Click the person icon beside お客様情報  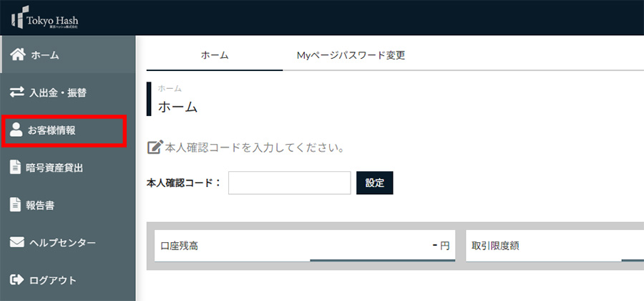pyautogui.click(x=16, y=130)
